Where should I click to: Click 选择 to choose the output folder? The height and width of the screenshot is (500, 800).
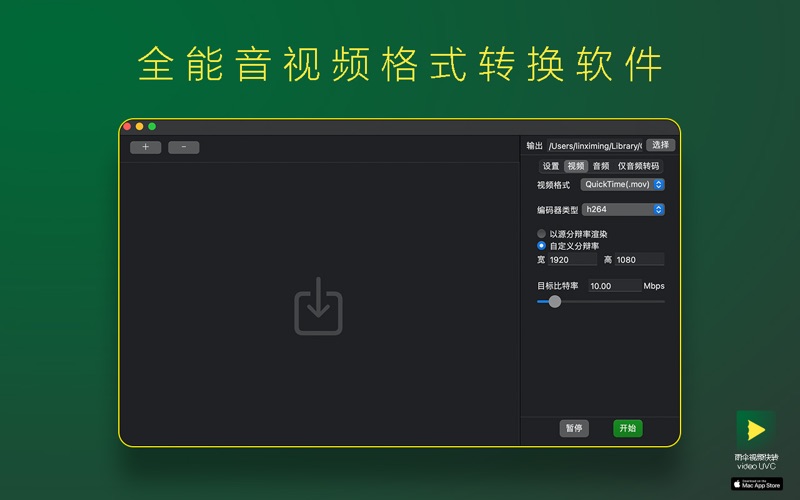click(660, 145)
